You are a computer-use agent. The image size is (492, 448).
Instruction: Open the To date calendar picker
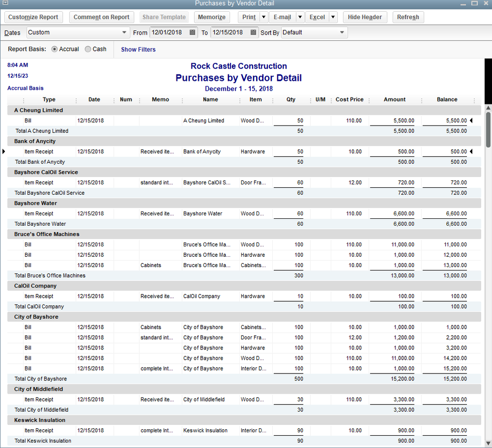[254, 33]
